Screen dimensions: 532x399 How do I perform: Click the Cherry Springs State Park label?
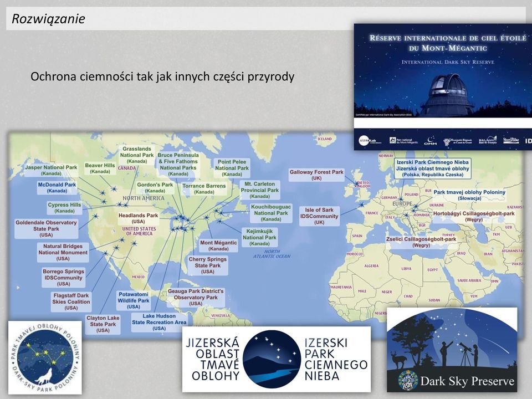208,265
